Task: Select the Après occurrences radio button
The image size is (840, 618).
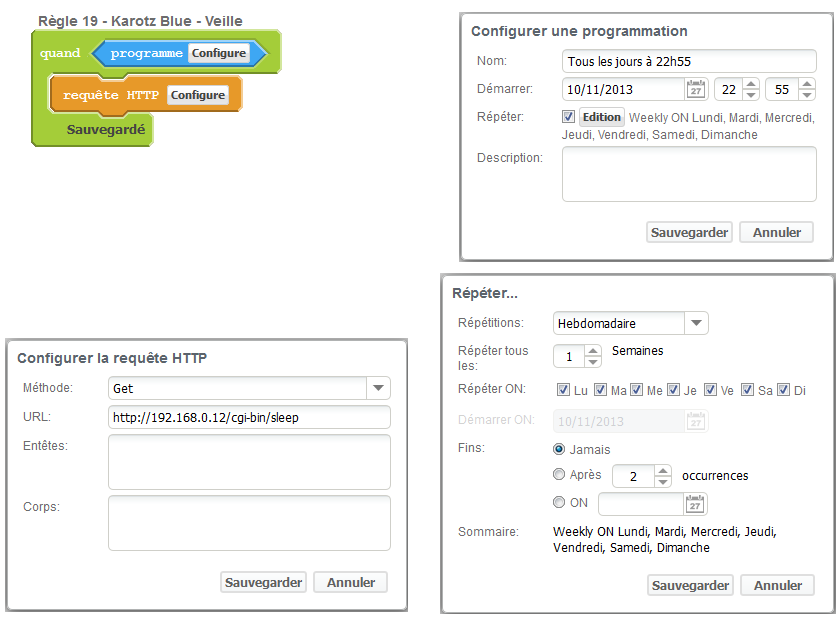Action: point(559,476)
